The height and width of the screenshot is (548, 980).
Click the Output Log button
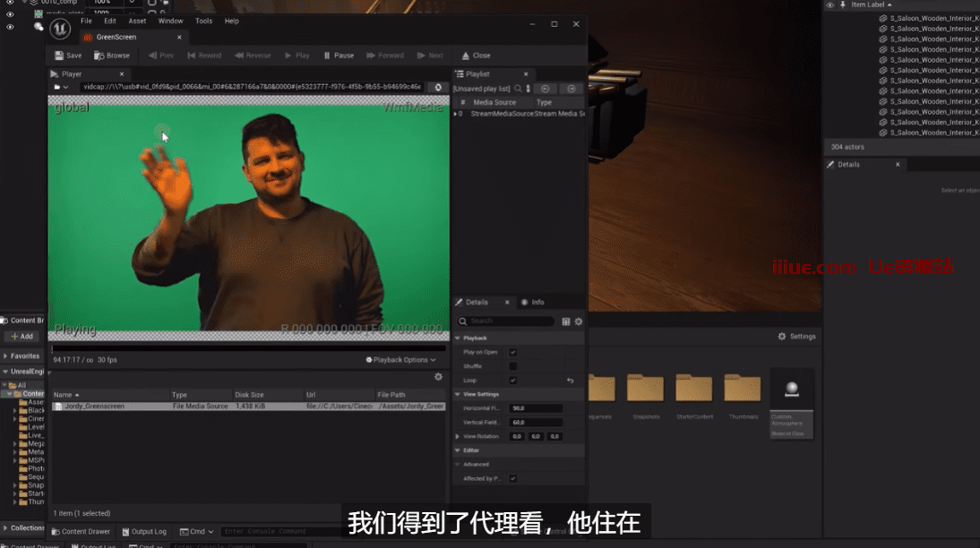click(144, 532)
